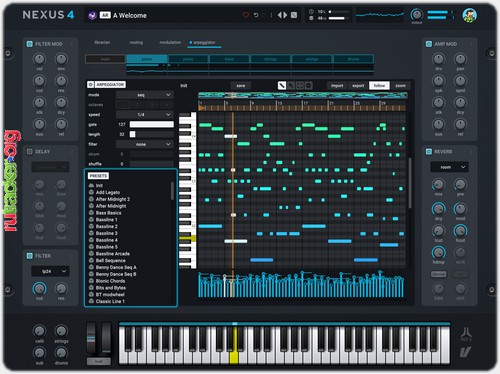This screenshot has height=374, width=500.
Task: Open Filter Mod panel options dots
Action: (72, 44)
